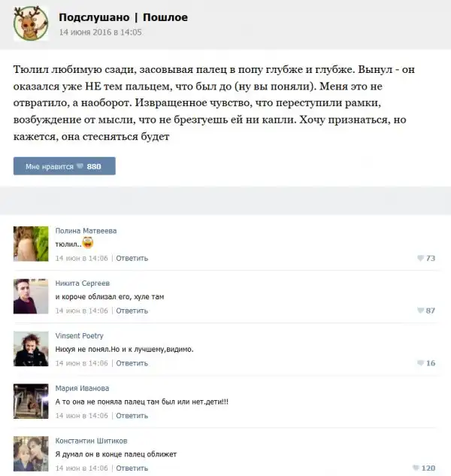
Task: Like the post via Мне нравится button
Action: (x=65, y=166)
